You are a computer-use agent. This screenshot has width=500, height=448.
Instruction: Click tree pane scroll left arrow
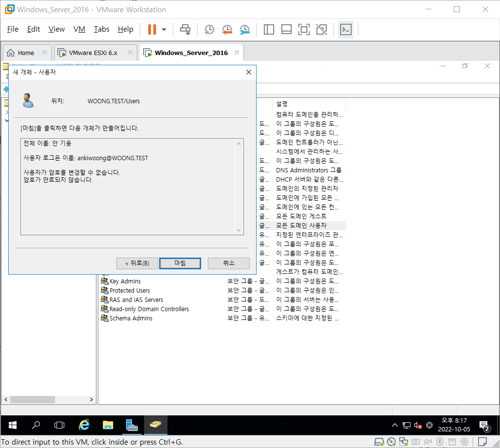click(6, 399)
